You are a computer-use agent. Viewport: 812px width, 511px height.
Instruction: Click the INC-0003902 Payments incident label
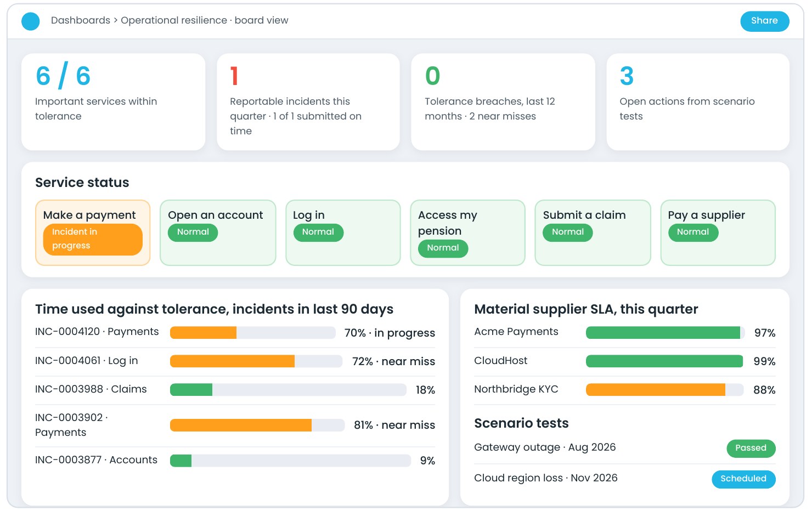[x=71, y=425]
